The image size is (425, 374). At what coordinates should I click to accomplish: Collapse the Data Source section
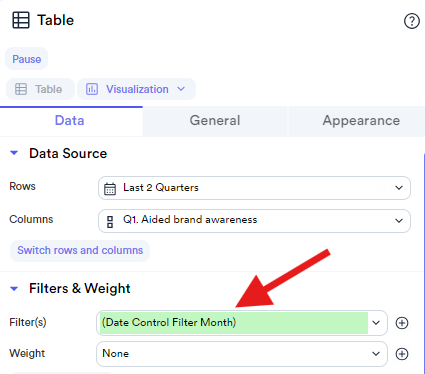click(14, 153)
